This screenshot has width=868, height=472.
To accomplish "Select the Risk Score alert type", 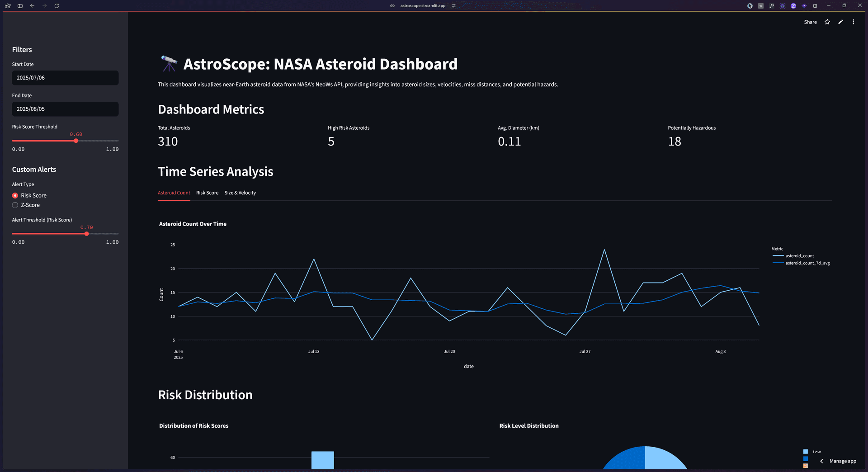I will pyautogui.click(x=15, y=196).
